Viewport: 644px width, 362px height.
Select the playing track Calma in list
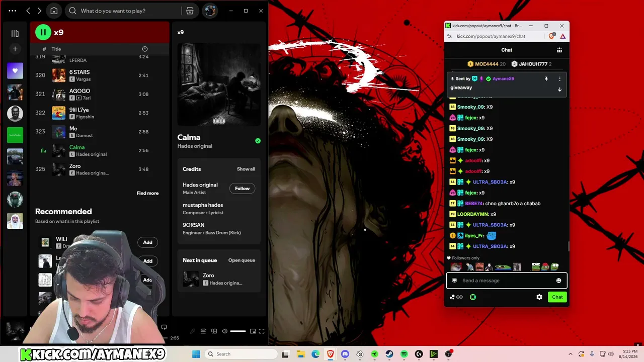point(100,150)
